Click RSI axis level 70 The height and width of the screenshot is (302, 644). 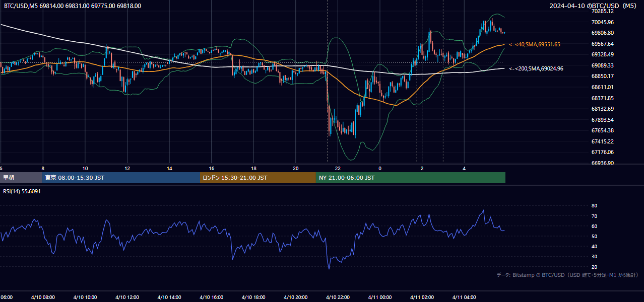pyautogui.click(x=594, y=216)
